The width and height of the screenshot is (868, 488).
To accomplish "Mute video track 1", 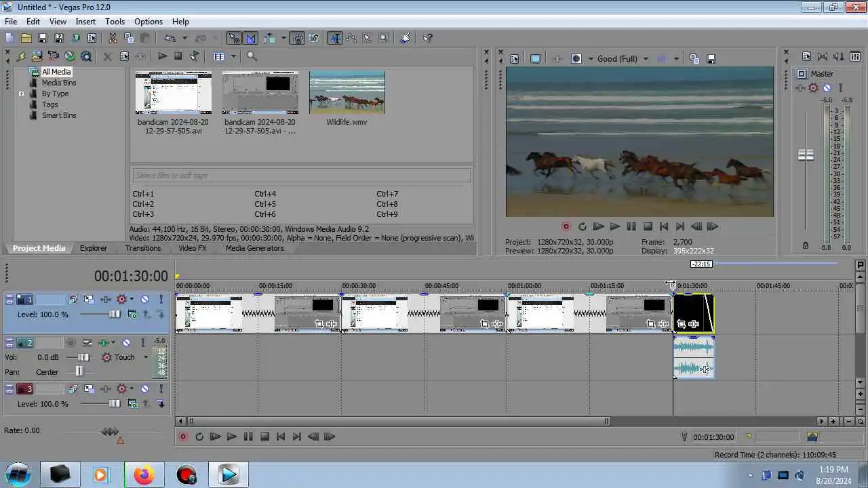I will (x=144, y=299).
